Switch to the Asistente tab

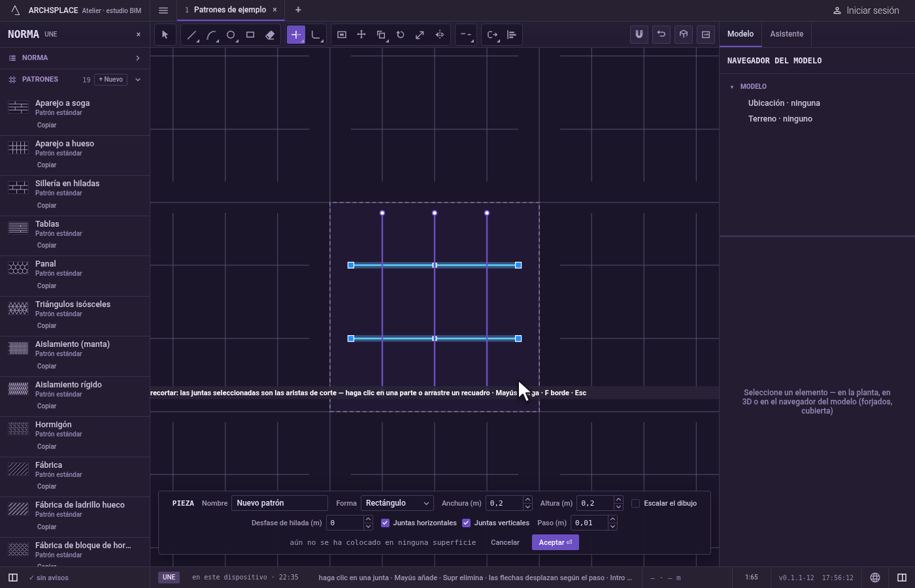786,34
